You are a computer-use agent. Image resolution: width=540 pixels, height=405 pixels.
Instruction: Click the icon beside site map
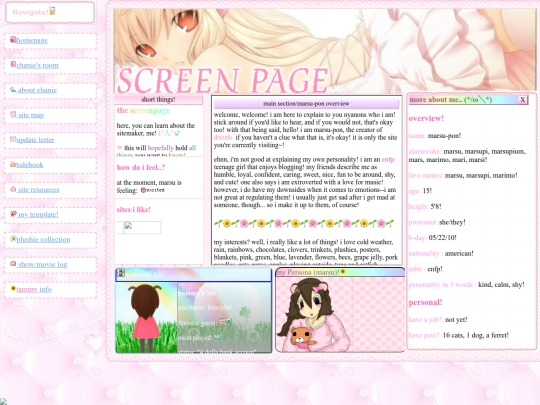[13, 114]
